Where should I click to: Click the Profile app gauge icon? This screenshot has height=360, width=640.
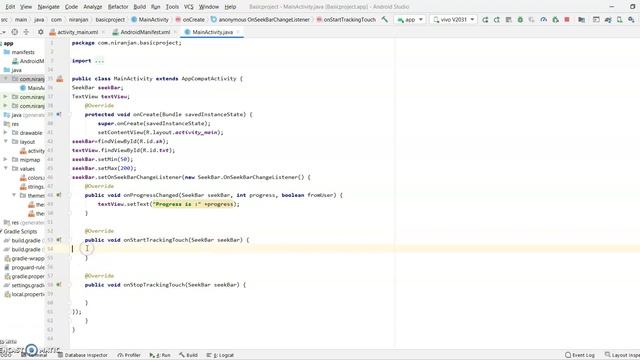pos(544,20)
